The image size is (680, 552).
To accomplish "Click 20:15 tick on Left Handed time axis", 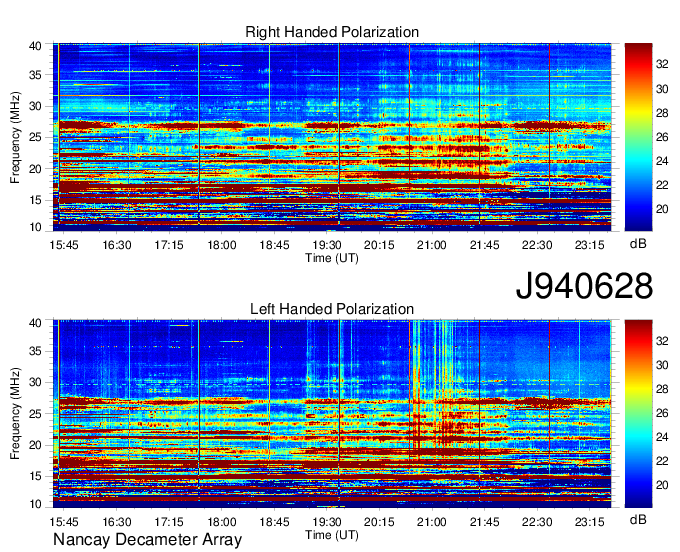I will tap(379, 522).
